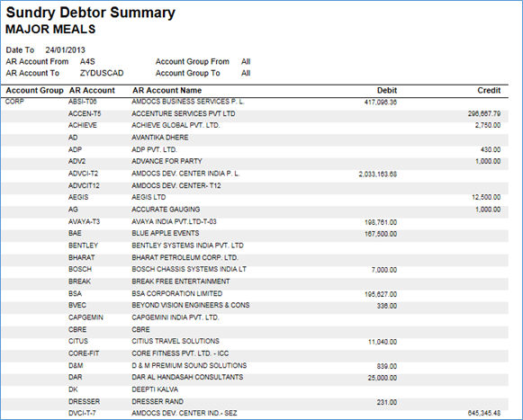Click the AR Account column header
Image resolution: width=523 pixels, height=420 pixels.
click(x=92, y=90)
